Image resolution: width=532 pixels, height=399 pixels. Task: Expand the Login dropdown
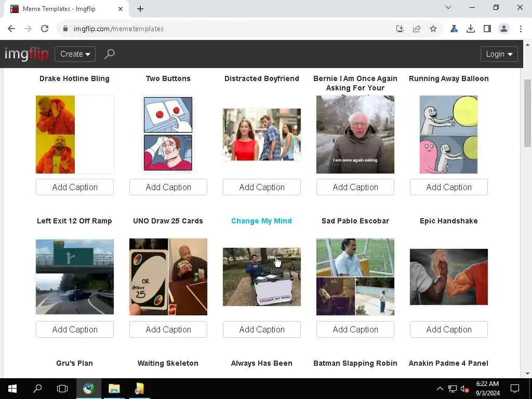pyautogui.click(x=499, y=54)
